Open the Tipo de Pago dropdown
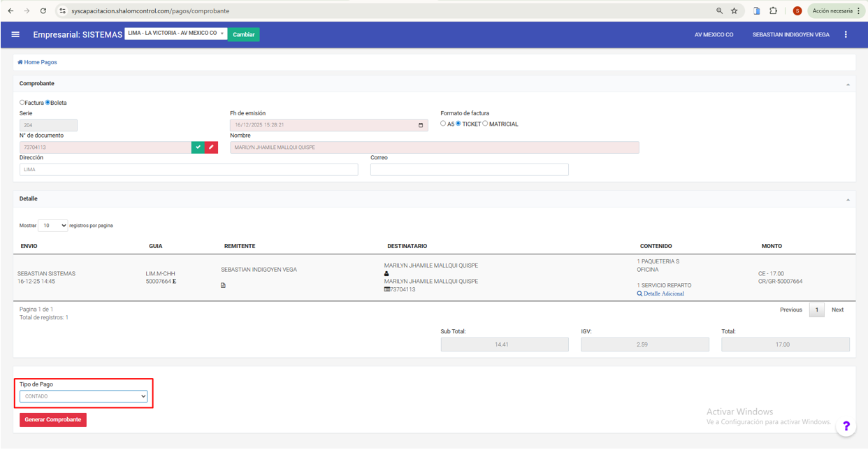Viewport: 868px width, 450px height. 83,396
